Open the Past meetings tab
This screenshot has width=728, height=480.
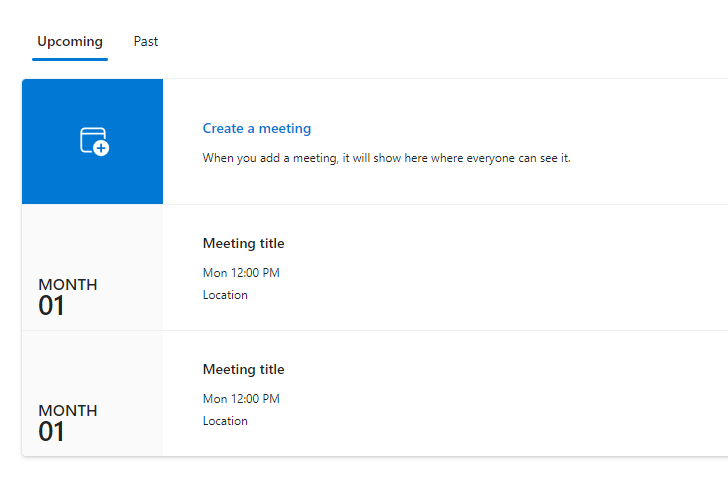(x=146, y=42)
